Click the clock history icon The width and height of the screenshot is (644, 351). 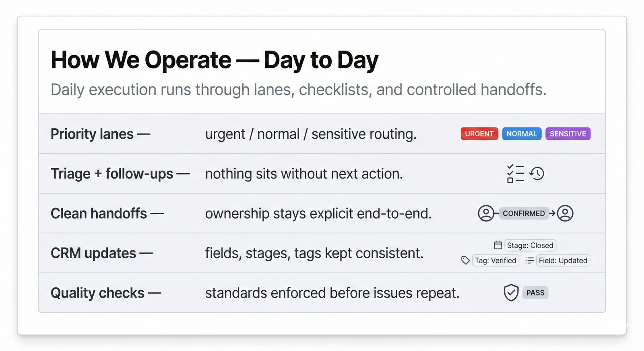pyautogui.click(x=537, y=174)
